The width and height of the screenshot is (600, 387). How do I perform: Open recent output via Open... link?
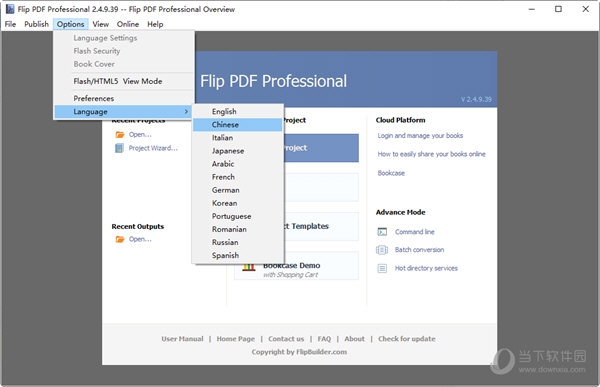pyautogui.click(x=140, y=239)
